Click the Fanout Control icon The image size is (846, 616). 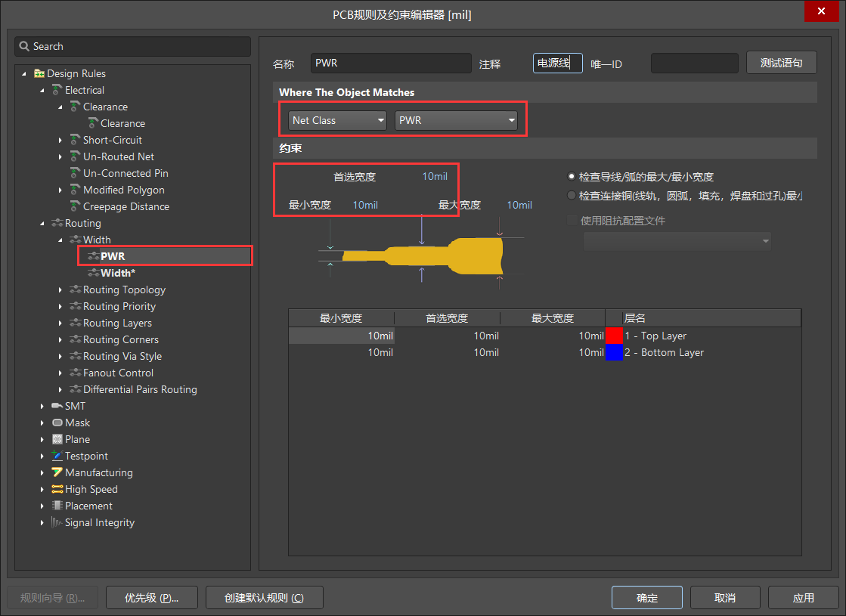[x=75, y=373]
